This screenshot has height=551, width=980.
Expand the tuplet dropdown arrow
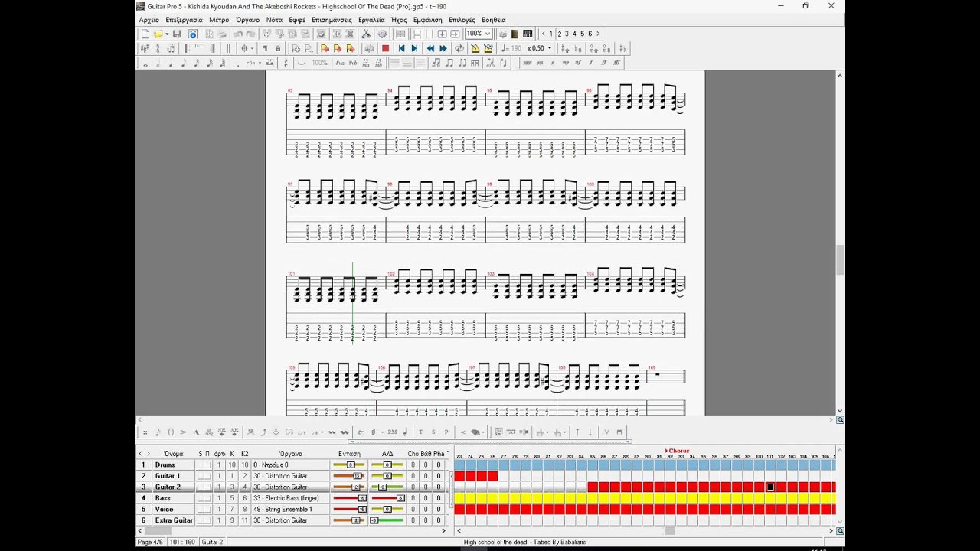pos(260,63)
